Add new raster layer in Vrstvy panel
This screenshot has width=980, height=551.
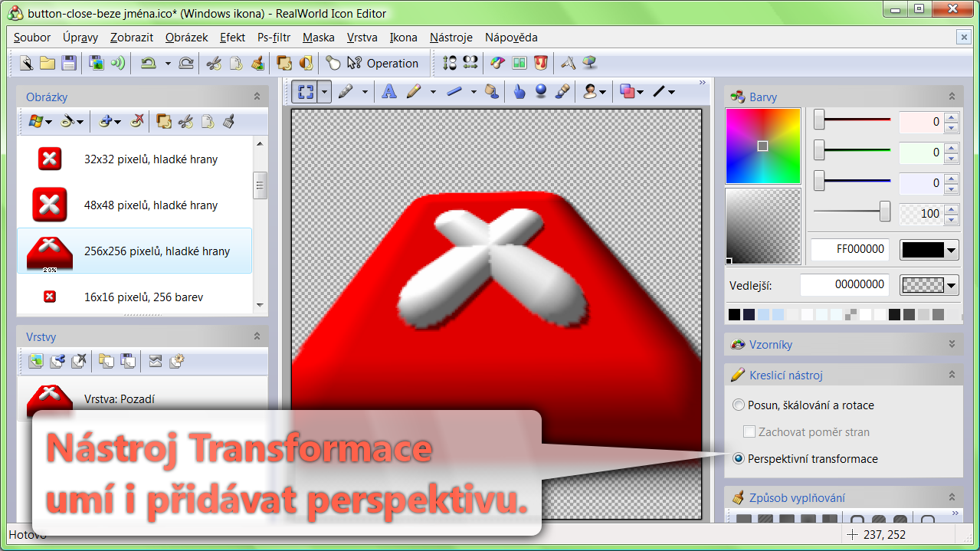click(35, 361)
